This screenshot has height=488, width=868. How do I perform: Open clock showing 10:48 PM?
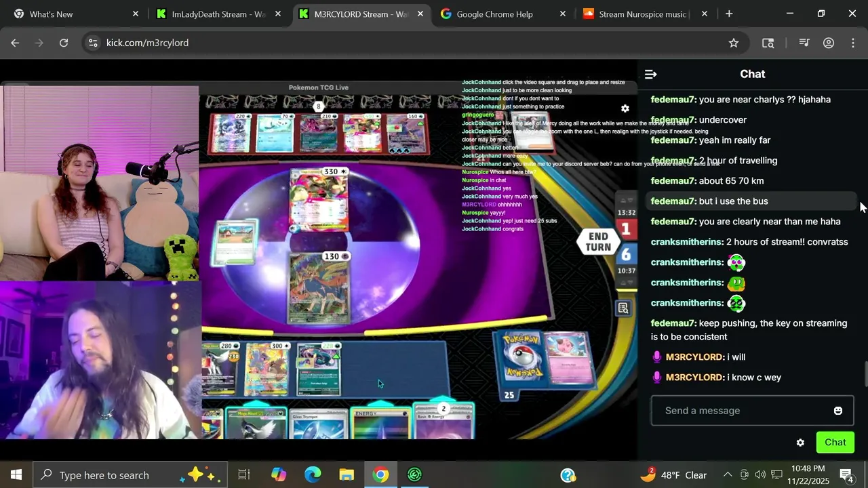808,475
